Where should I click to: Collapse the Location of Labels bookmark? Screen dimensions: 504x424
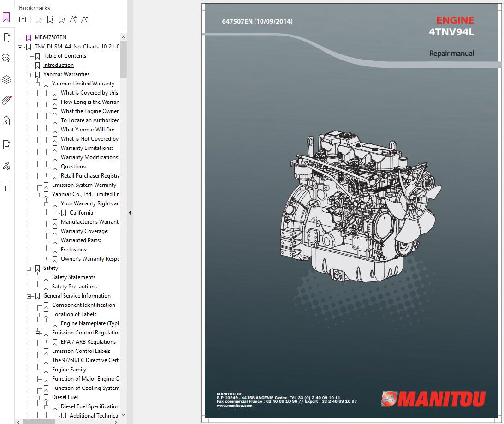pyautogui.click(x=37, y=315)
